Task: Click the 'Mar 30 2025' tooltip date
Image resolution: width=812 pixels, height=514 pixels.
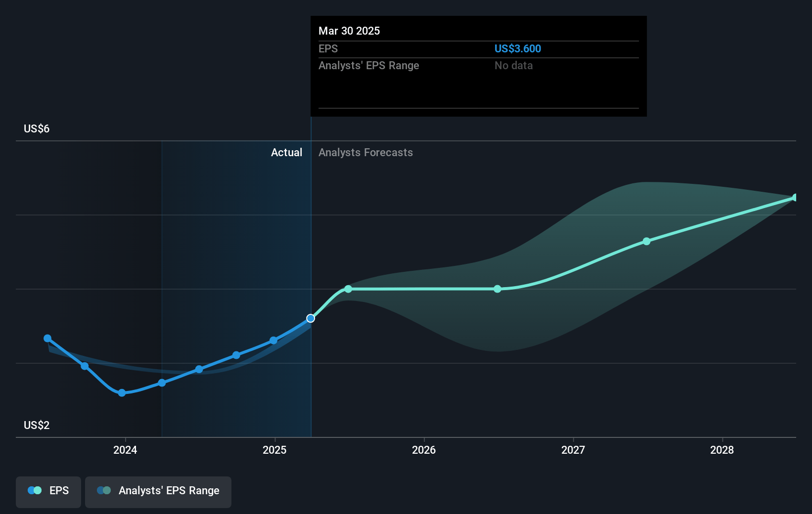Action: click(x=349, y=31)
